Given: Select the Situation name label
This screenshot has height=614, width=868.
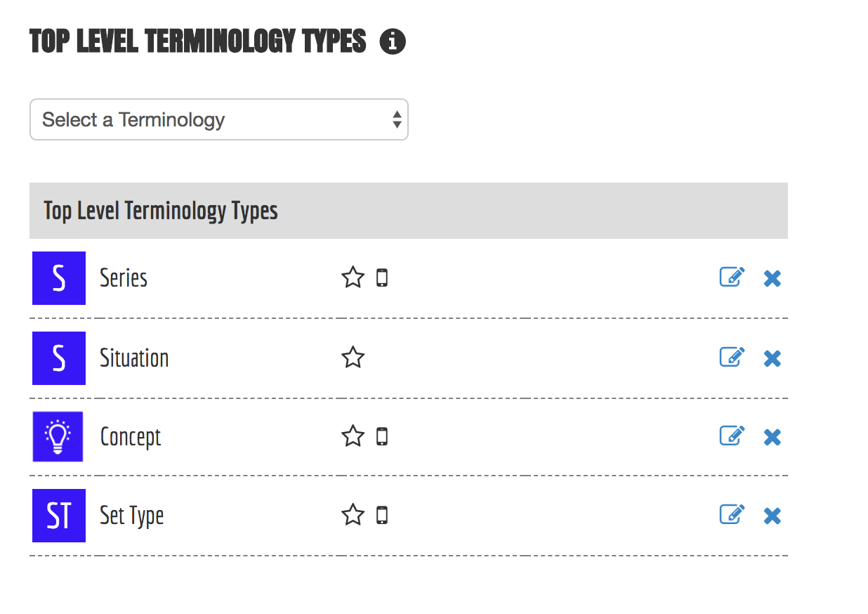Looking at the screenshot, I should tap(134, 358).
